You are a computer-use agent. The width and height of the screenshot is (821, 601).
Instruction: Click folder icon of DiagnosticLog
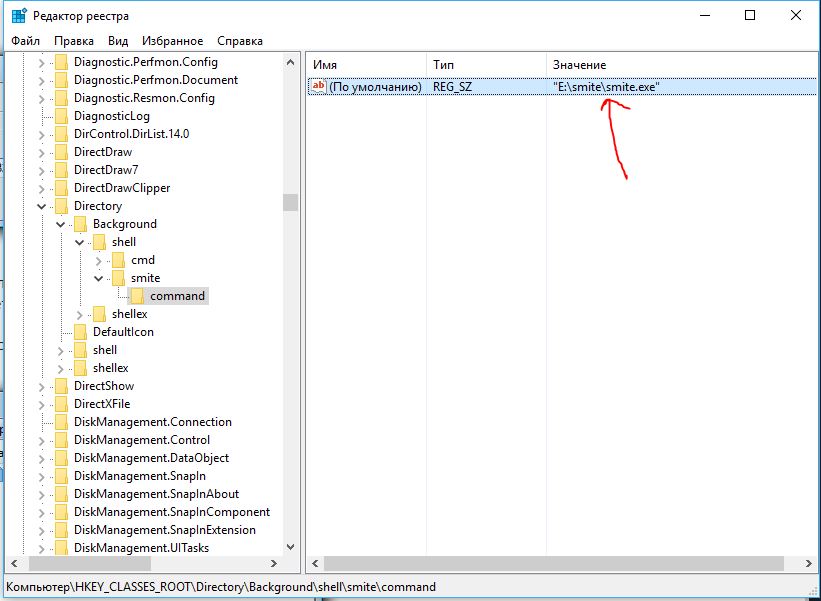(x=62, y=116)
